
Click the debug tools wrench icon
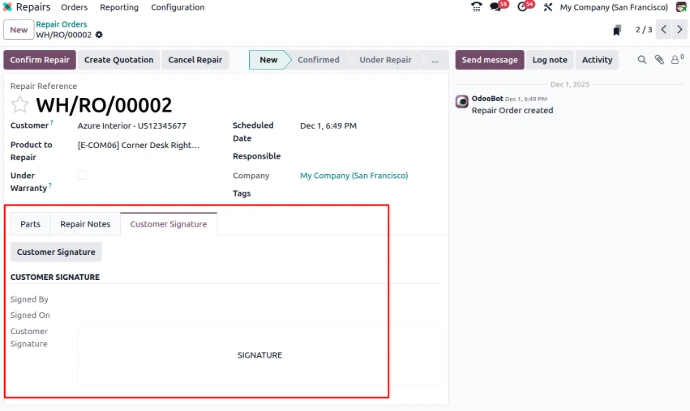[547, 7]
